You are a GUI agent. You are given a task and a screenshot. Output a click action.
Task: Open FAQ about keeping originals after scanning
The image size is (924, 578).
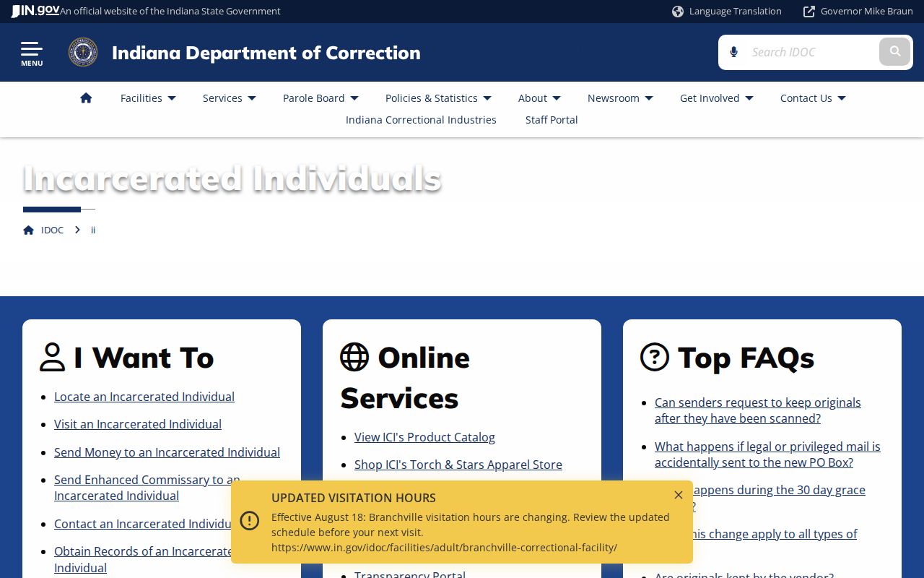tap(758, 410)
